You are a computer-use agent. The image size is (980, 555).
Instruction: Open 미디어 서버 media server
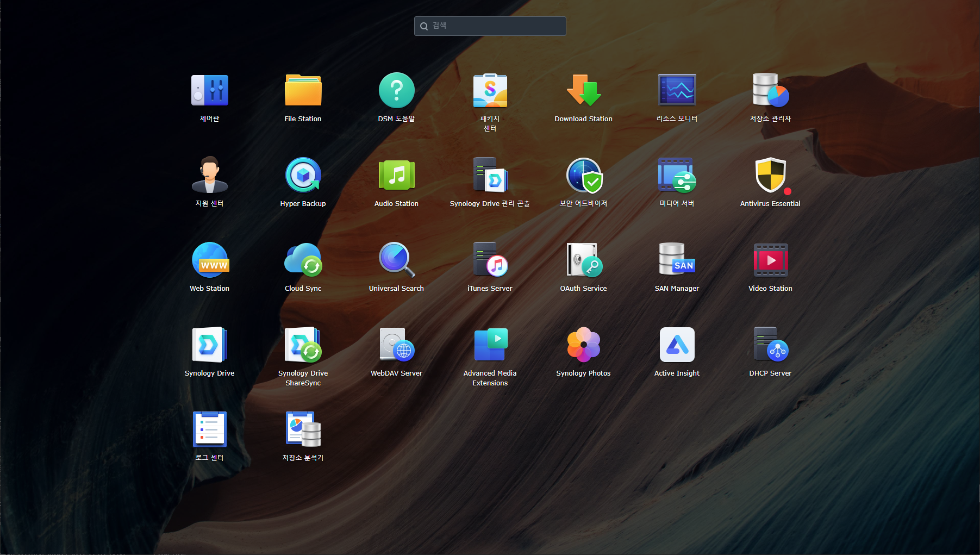pos(677,175)
